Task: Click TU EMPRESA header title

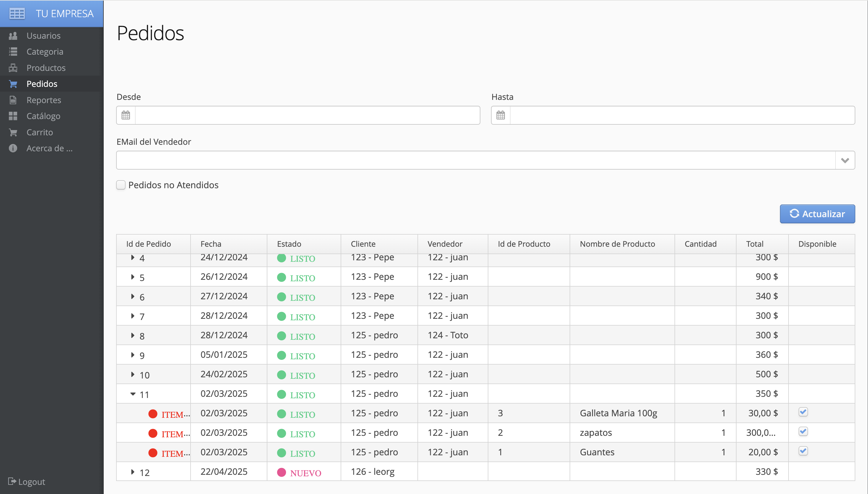Action: pyautogui.click(x=64, y=14)
